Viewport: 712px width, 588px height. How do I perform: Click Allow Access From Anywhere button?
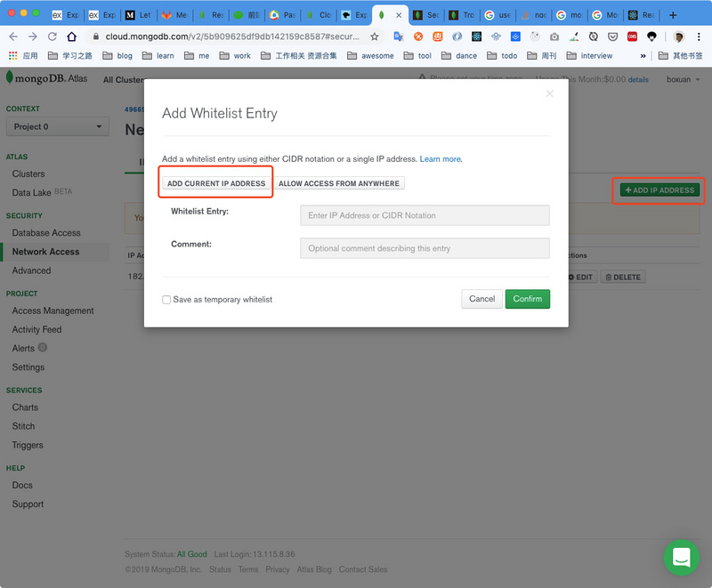pos(339,183)
